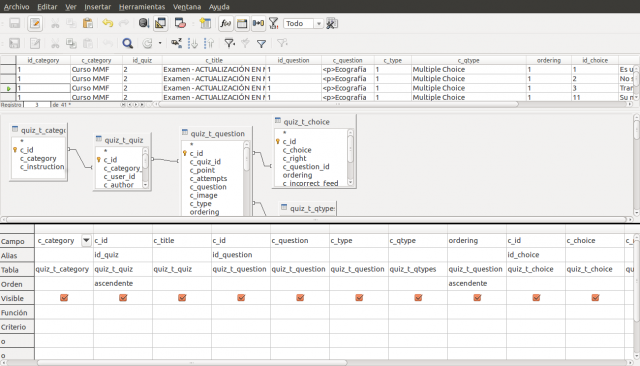
Task: Run the query with the database icon
Action: [x=144, y=23]
